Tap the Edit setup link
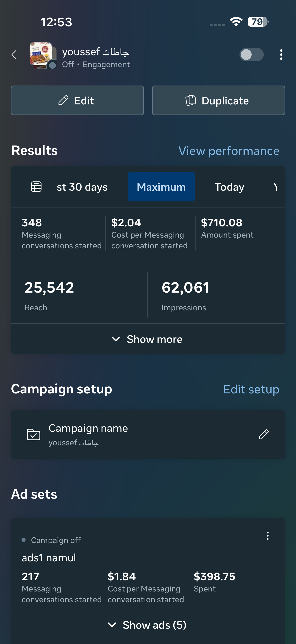 coord(251,389)
